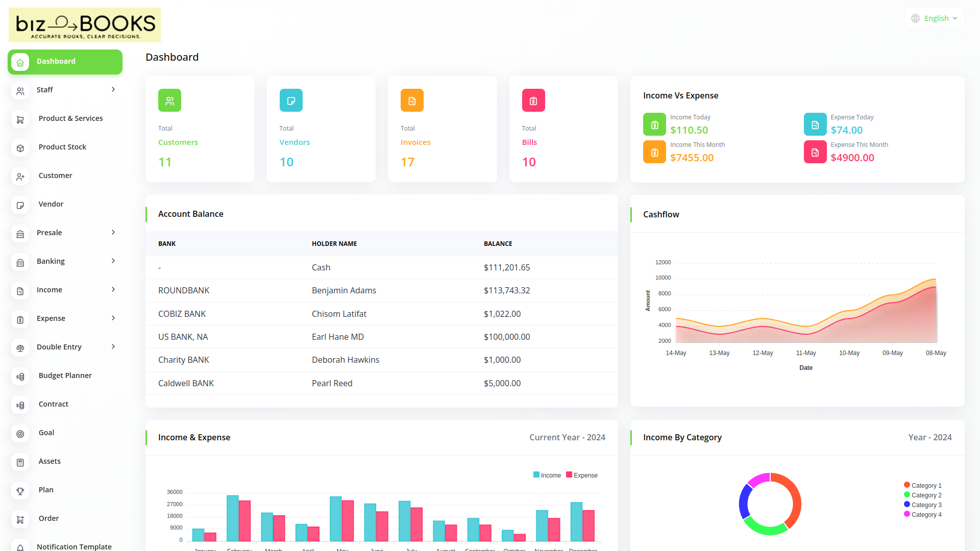
Task: Click the orange Category 1 color swatch
Action: click(907, 485)
